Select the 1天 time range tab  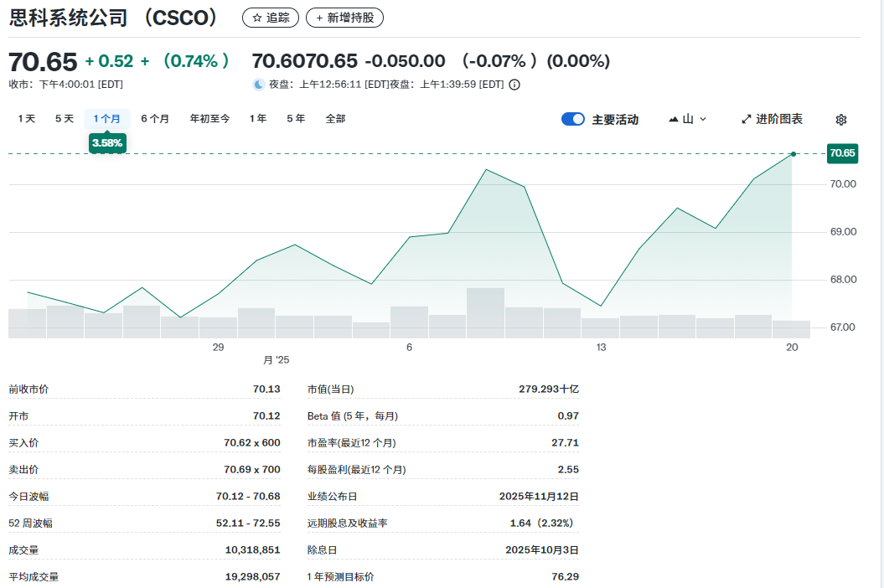tap(27, 119)
